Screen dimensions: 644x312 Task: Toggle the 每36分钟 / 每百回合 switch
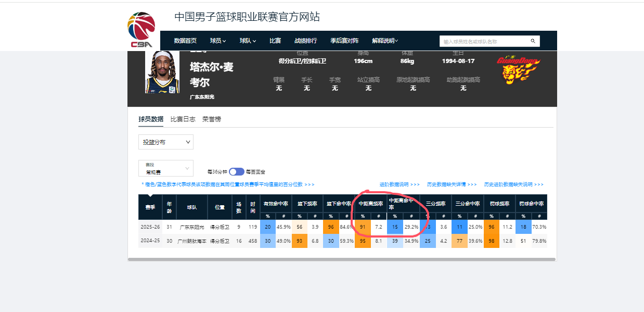(237, 172)
